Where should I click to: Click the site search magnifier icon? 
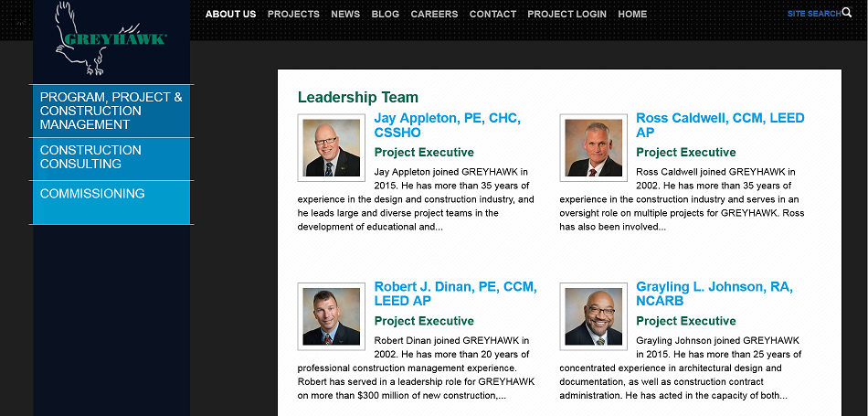click(847, 12)
